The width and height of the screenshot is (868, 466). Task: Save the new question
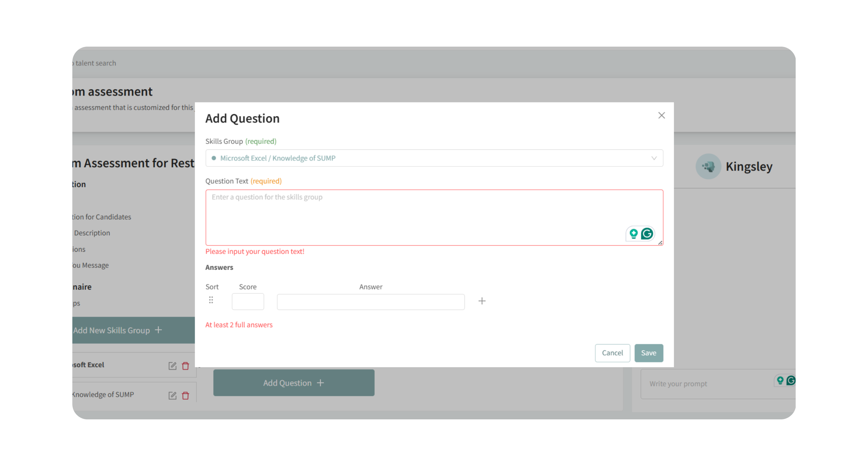click(648, 353)
